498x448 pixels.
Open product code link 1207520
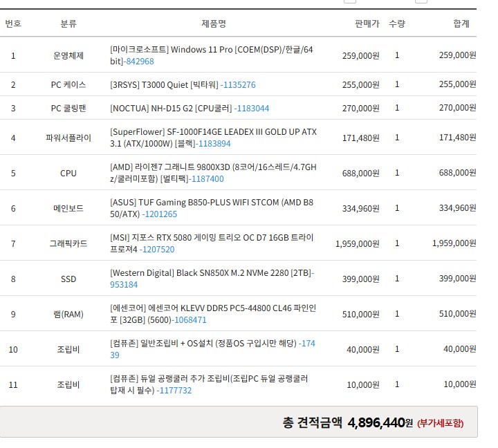click(158, 250)
